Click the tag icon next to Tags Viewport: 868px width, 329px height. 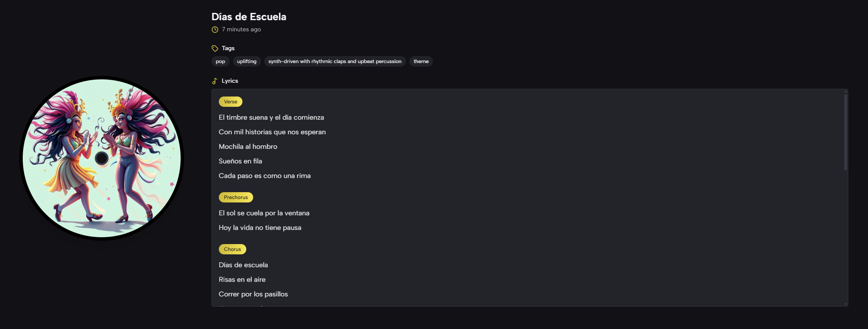[215, 48]
